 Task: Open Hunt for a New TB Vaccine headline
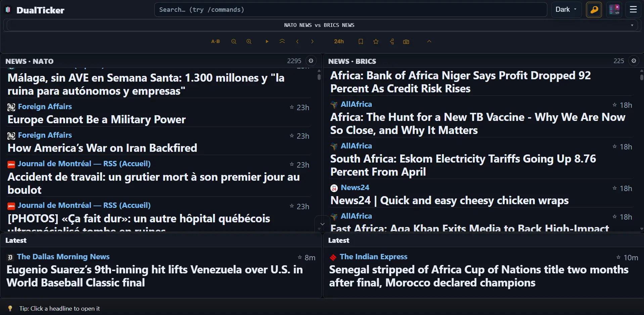point(477,124)
